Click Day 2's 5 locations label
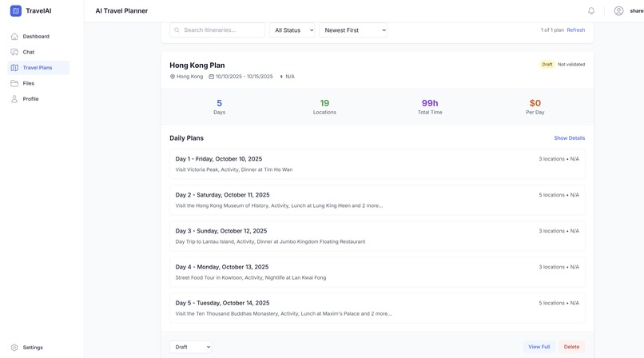 (551, 195)
